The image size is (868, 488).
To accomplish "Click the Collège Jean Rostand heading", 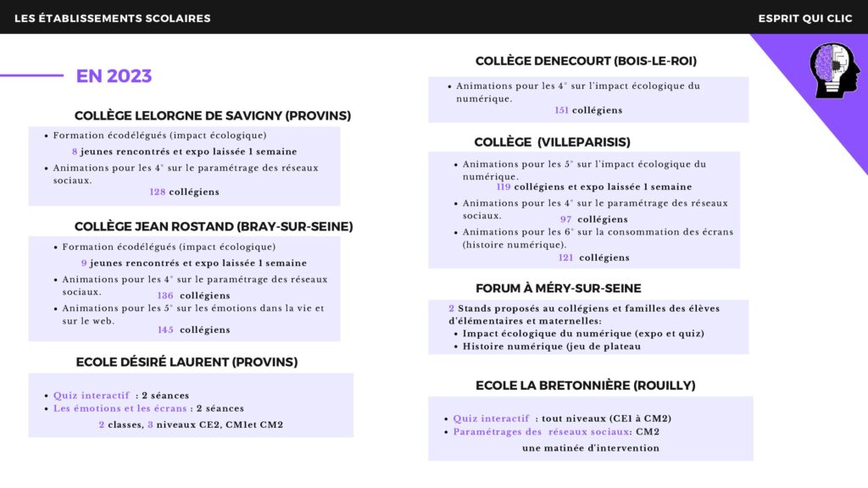I will [x=214, y=226].
